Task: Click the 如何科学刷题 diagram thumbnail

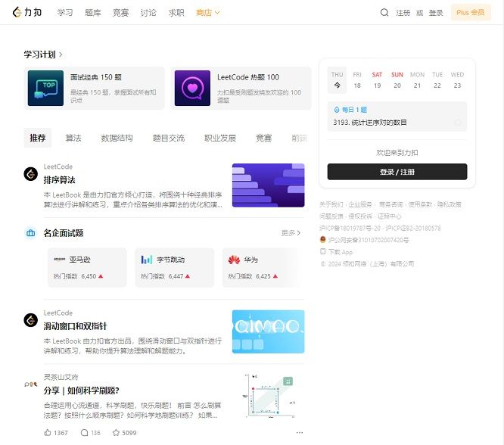Action: point(268,396)
